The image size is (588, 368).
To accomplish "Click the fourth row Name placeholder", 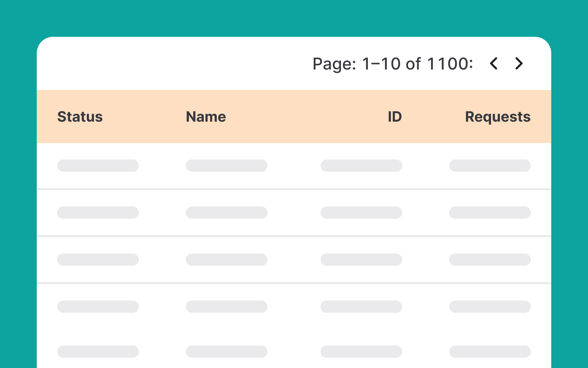I will click(226, 306).
